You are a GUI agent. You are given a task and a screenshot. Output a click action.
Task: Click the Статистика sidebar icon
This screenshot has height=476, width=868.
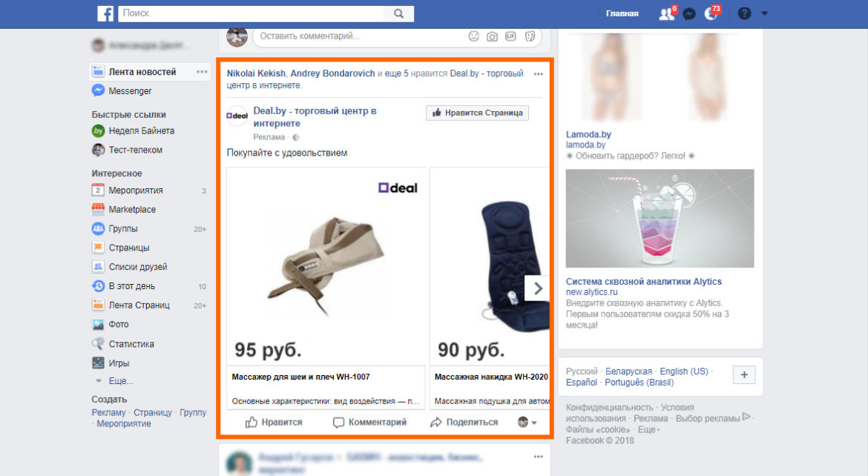[x=98, y=344]
